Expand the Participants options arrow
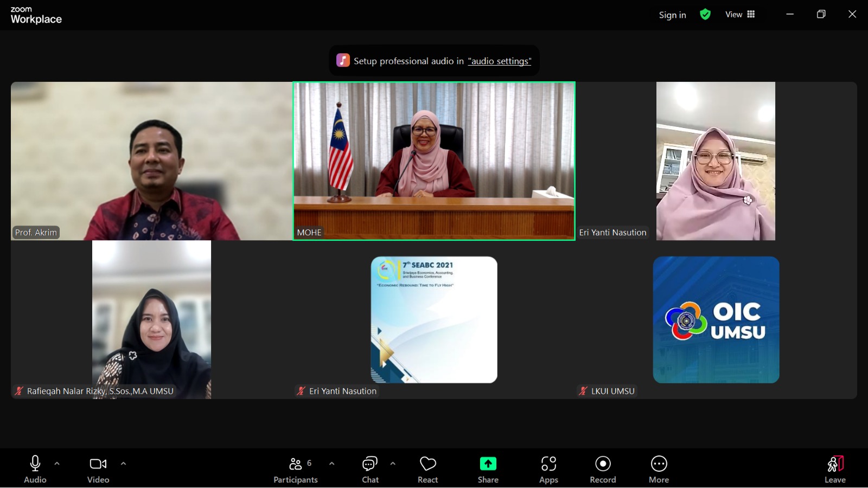Image resolution: width=868 pixels, height=488 pixels. [331, 464]
